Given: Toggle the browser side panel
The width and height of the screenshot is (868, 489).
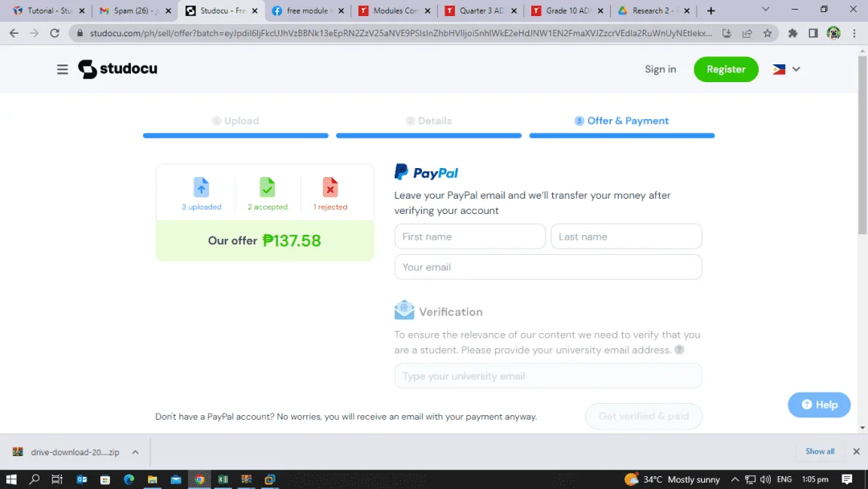Looking at the screenshot, I should click(813, 33).
